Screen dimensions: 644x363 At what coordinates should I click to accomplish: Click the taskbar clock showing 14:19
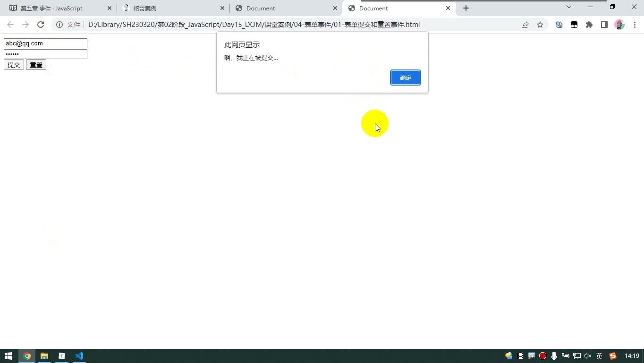click(x=632, y=356)
